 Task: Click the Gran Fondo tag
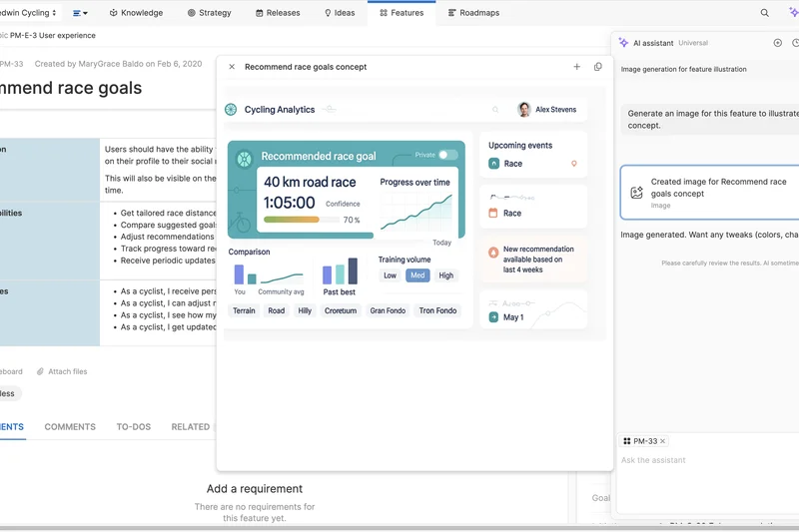tap(388, 310)
